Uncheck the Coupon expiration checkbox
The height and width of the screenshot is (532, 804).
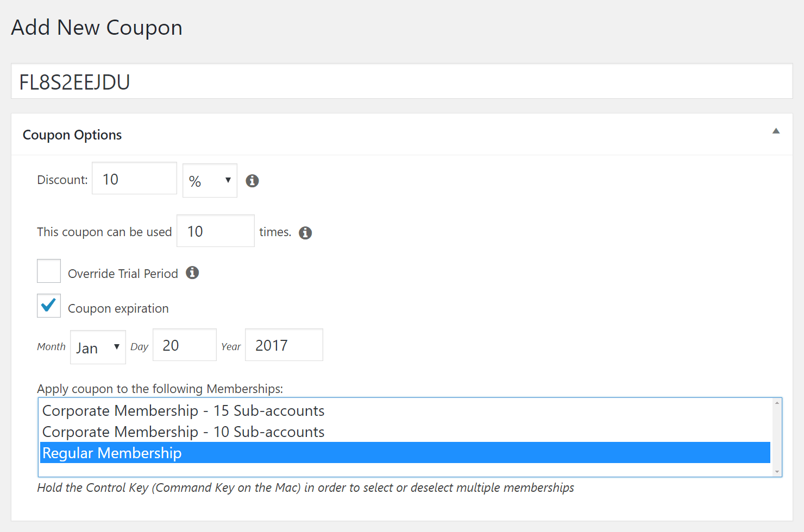coord(49,306)
